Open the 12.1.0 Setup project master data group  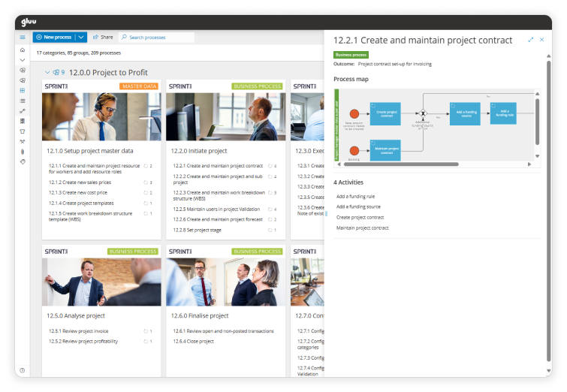click(89, 151)
